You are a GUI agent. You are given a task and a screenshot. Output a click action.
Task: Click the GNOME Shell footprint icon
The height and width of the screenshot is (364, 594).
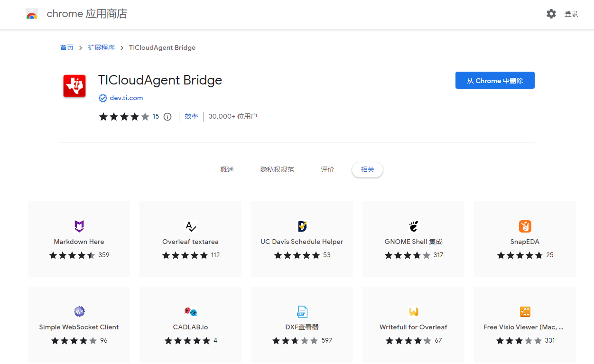click(414, 226)
